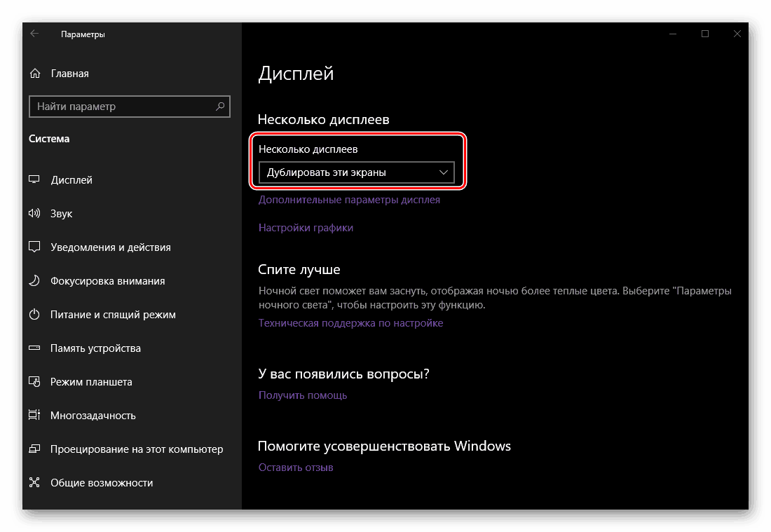This screenshot has width=771, height=532.
Task: Open the Дублировать эти экраны dropdown
Action: click(357, 172)
